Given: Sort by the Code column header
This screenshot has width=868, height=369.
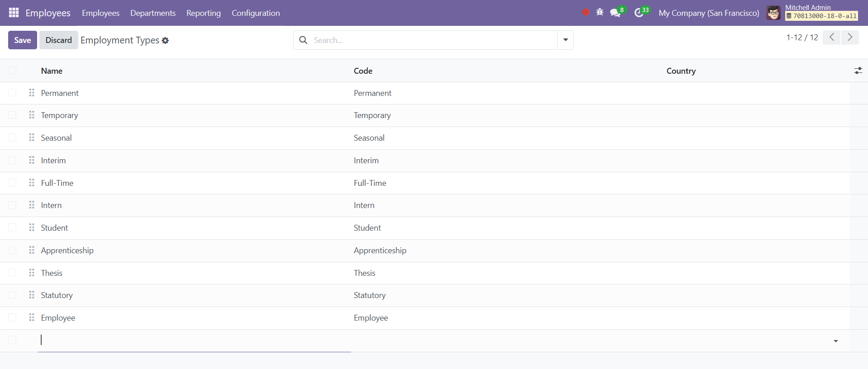Looking at the screenshot, I should coord(363,71).
